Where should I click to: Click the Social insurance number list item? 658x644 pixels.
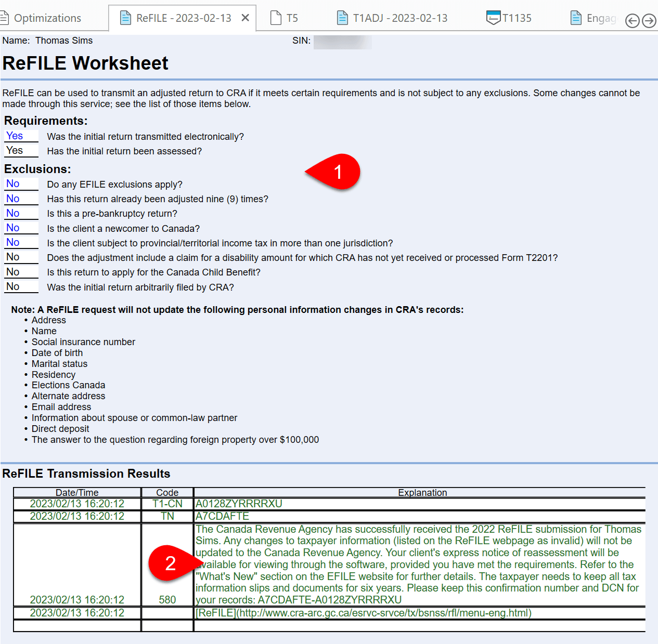pos(83,342)
